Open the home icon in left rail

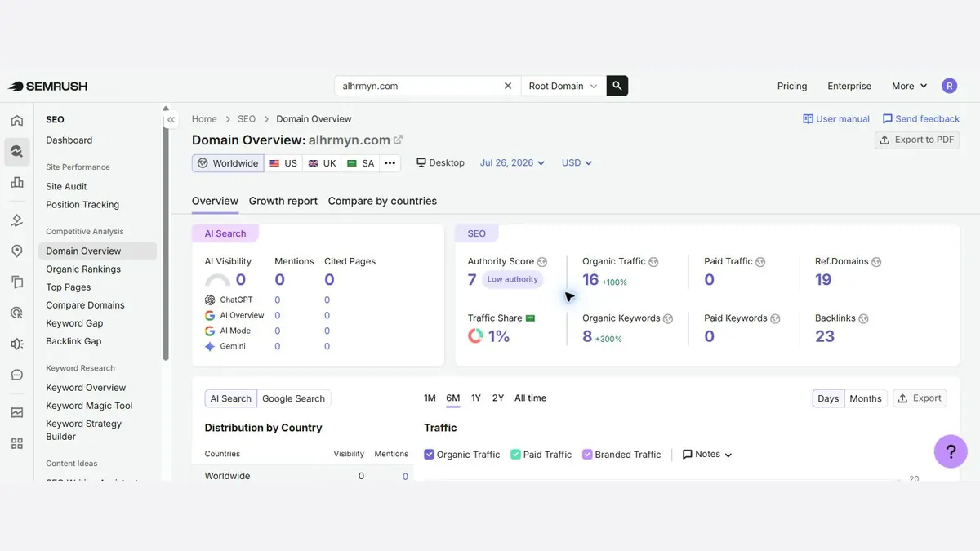coord(17,121)
